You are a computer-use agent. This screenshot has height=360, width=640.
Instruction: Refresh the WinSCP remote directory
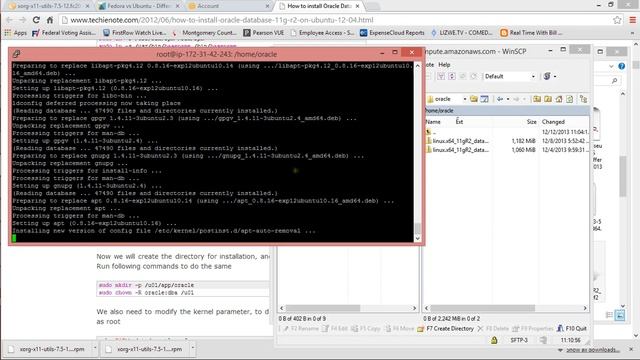click(570, 99)
